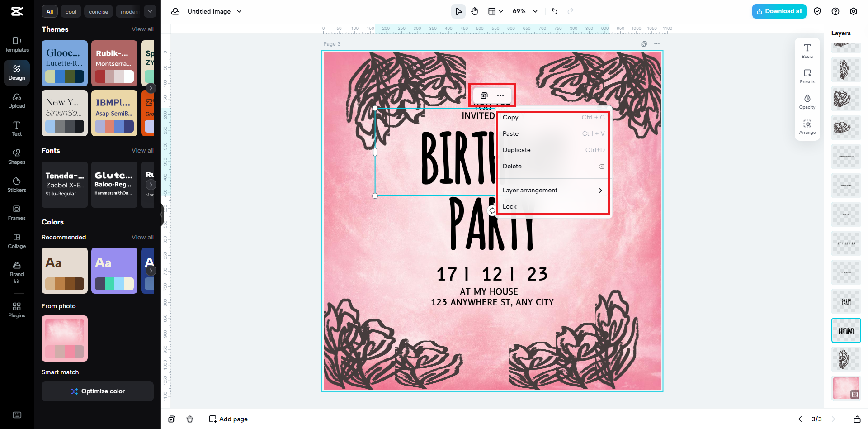Viewport: 868px width, 429px height.
Task: Click the trash icon to delete page
Action: (190, 419)
